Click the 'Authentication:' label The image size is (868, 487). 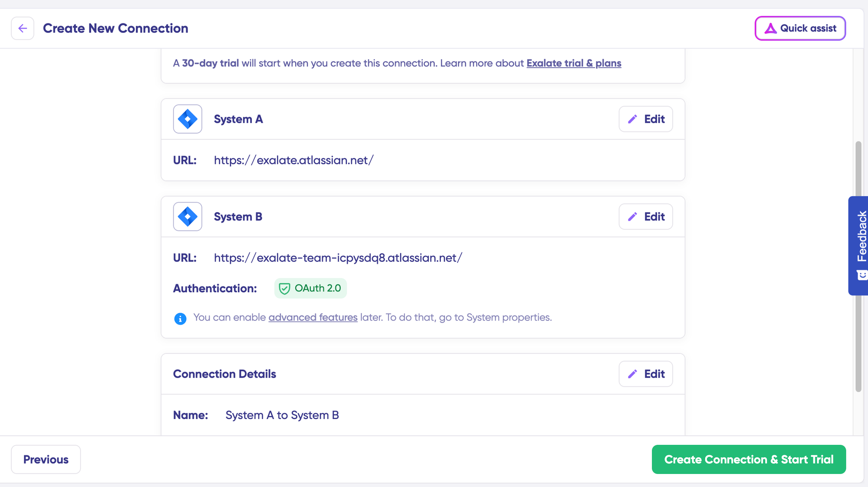click(215, 288)
